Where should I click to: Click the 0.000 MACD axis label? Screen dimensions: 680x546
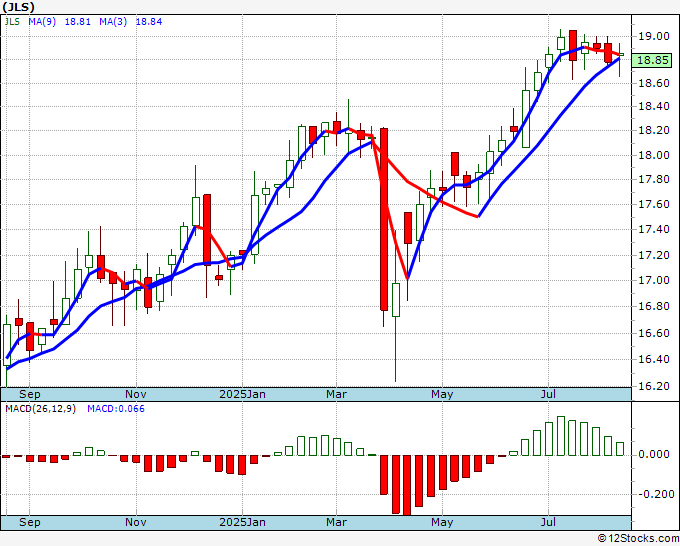click(654, 454)
